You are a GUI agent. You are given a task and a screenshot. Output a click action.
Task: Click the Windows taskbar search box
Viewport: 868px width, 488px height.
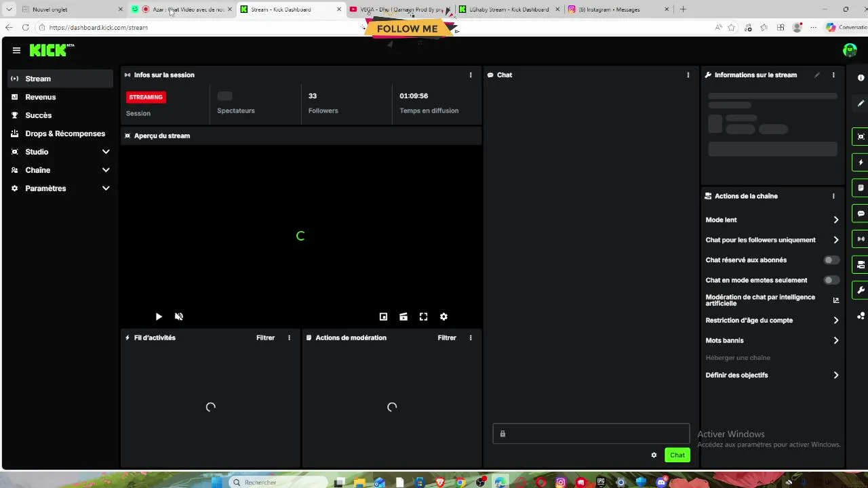(x=279, y=482)
